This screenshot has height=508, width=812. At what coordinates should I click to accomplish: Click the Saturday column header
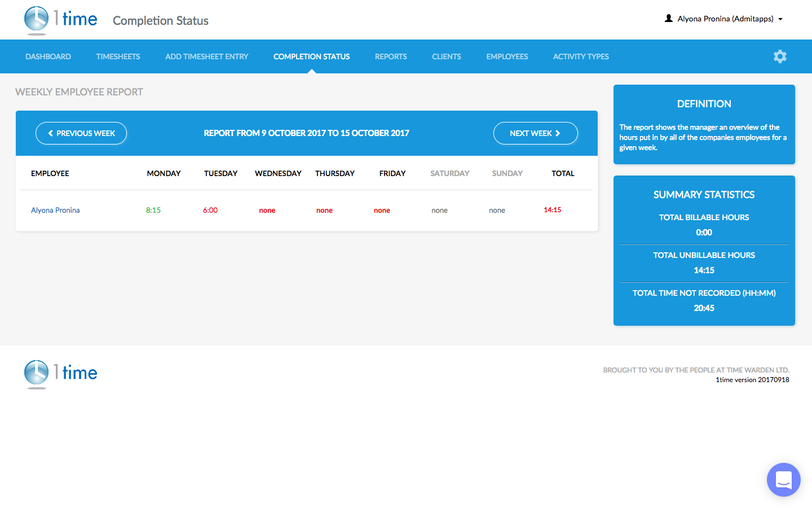pyautogui.click(x=450, y=173)
